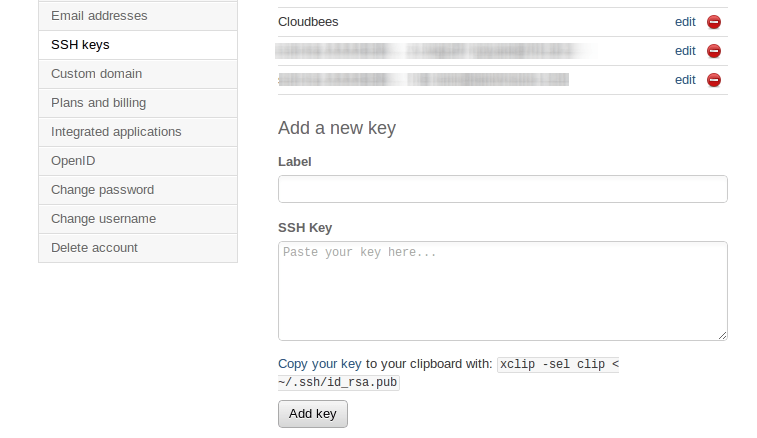Image resolution: width=757 pixels, height=438 pixels.
Task: Select SSH keys in sidebar
Action: 138,45
